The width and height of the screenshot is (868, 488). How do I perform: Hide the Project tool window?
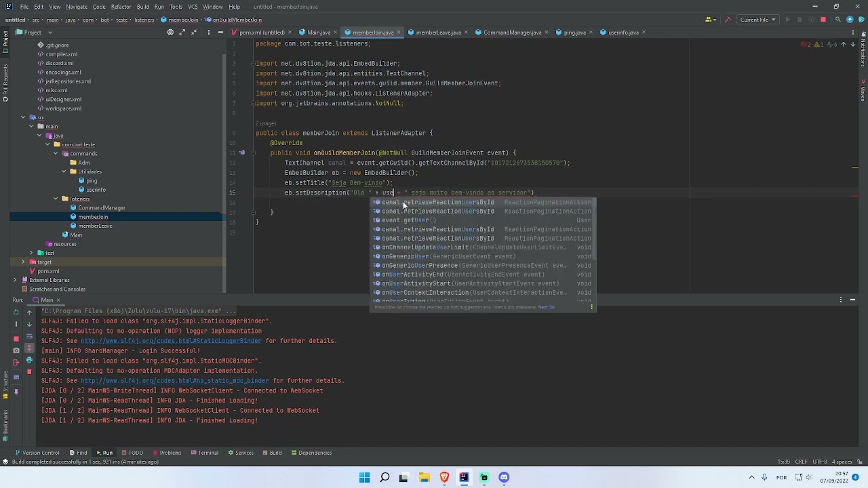click(x=221, y=33)
